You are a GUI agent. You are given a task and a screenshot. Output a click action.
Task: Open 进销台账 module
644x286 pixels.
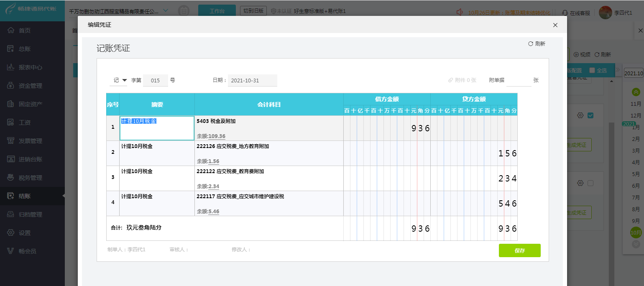click(x=32, y=159)
